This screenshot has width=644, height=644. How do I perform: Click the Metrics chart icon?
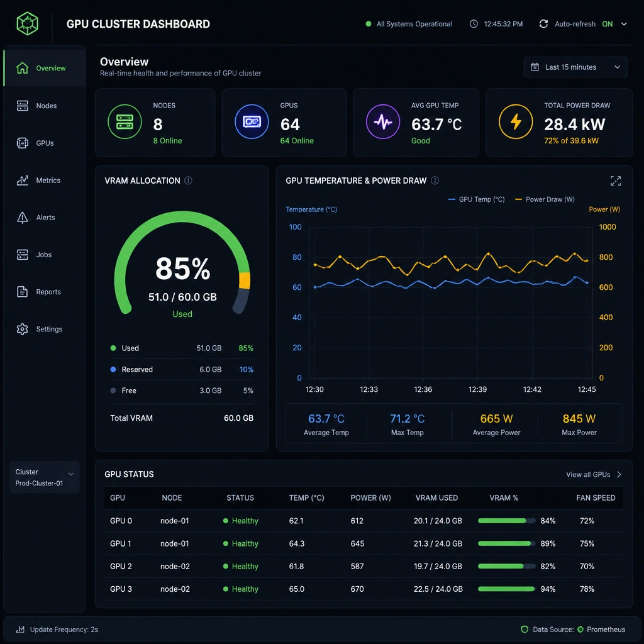coord(23,180)
